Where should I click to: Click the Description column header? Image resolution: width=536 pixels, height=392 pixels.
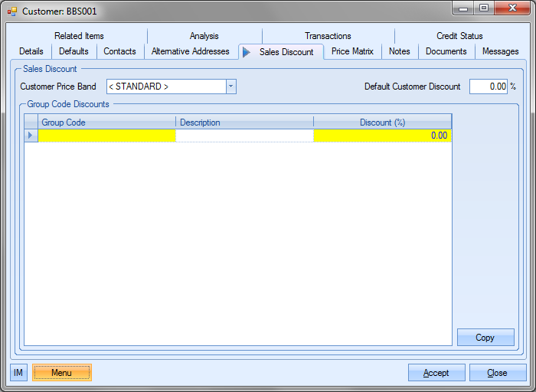point(244,122)
